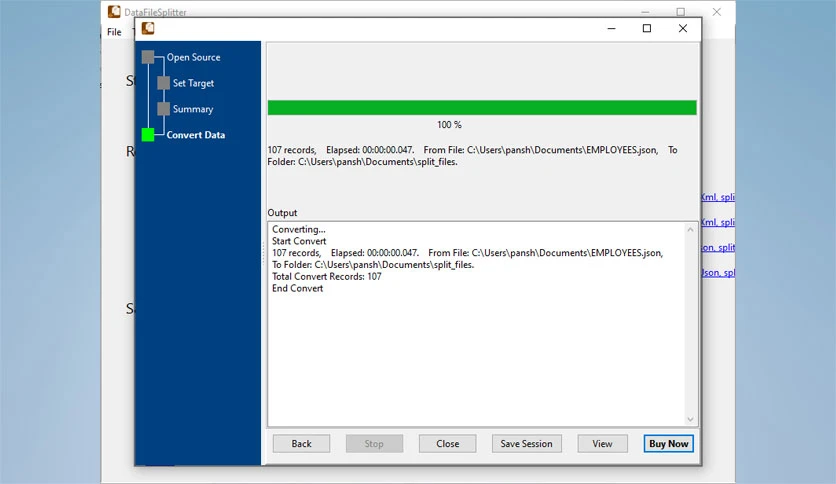Open the File menu in DataFileSplitter window
The height and width of the screenshot is (484, 836).
(x=114, y=32)
